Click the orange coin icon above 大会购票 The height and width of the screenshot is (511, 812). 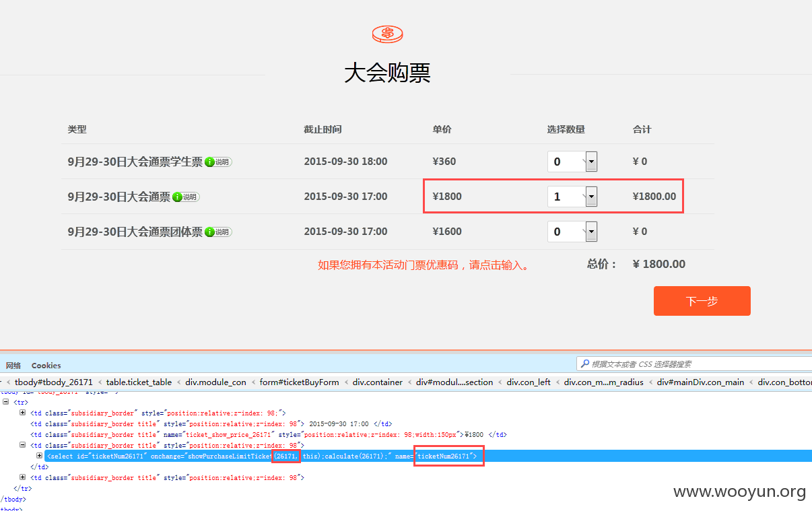click(x=387, y=33)
